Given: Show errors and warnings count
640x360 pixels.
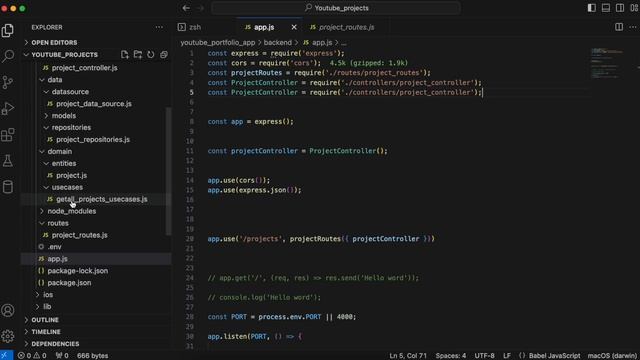Looking at the screenshot, I should coord(32,356).
